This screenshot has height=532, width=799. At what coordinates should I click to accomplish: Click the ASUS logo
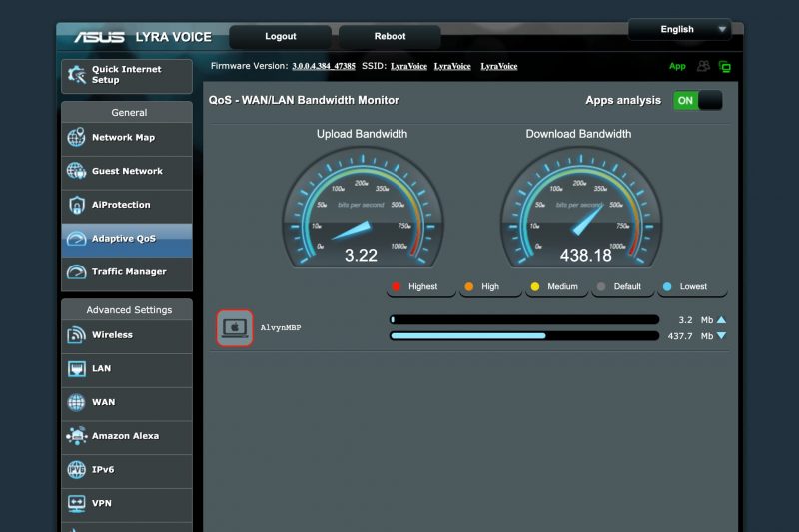point(99,37)
